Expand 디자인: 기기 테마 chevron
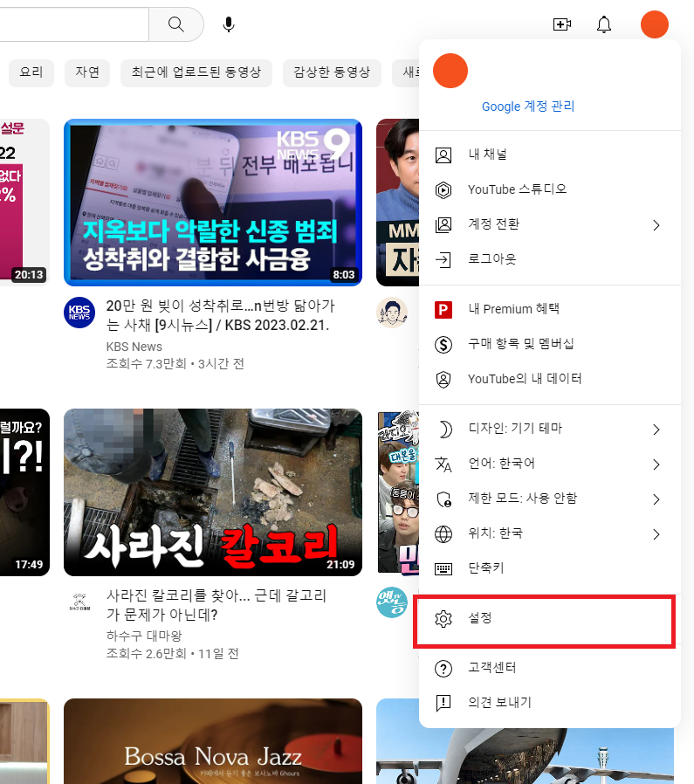This screenshot has width=694, height=784. tap(656, 430)
